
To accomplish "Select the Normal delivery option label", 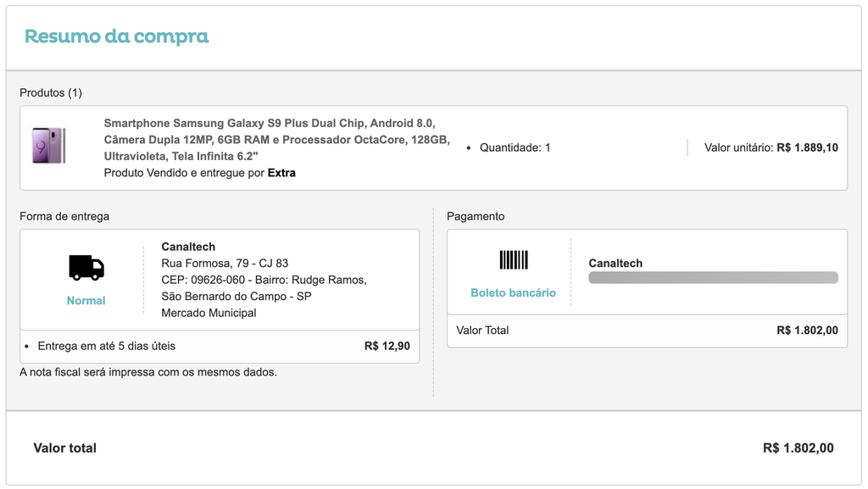I will tap(86, 300).
